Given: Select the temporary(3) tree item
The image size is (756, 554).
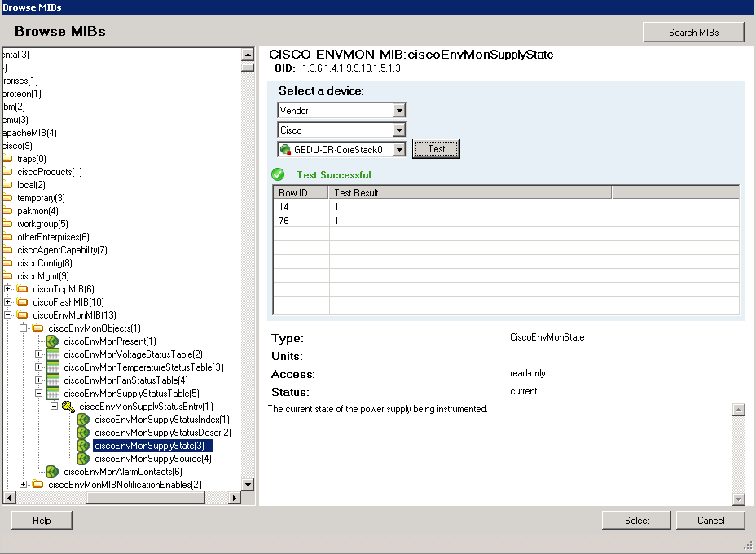Looking at the screenshot, I should coord(41,198).
